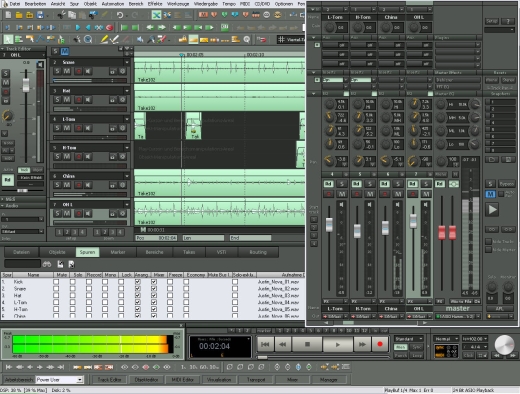Open the Effekte menu
Viewport: 520px width, 394px height.
[155, 4]
